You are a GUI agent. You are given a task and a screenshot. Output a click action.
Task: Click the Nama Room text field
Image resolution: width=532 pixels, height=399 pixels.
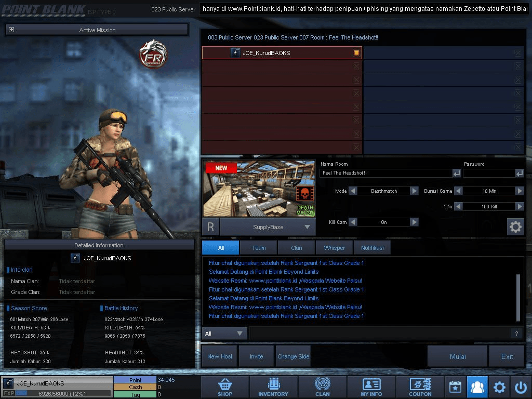386,173
